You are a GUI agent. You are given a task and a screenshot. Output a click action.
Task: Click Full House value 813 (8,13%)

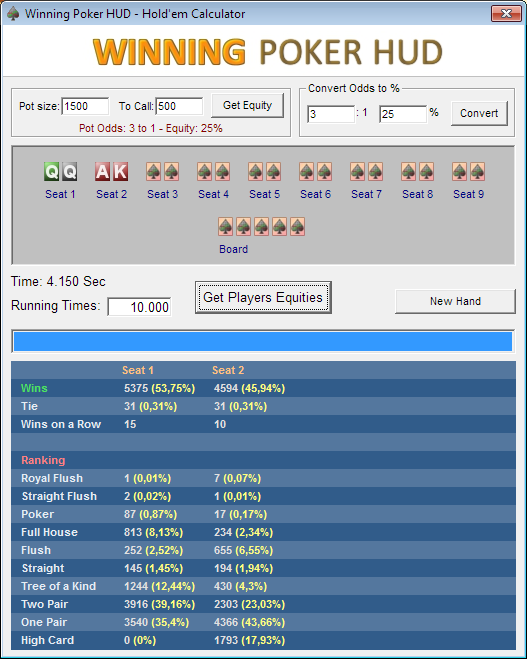click(153, 532)
